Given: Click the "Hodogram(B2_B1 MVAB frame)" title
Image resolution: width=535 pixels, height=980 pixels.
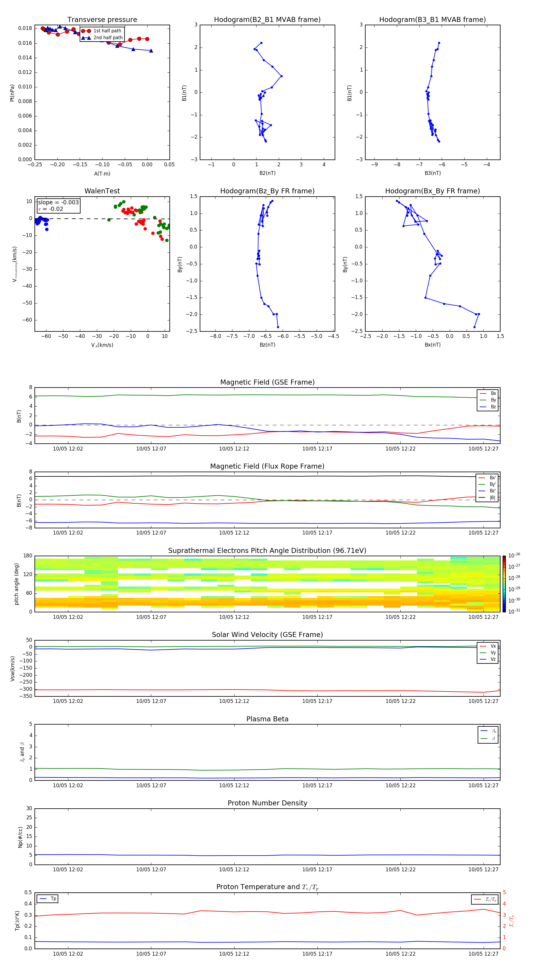Looking at the screenshot, I should point(267,20).
